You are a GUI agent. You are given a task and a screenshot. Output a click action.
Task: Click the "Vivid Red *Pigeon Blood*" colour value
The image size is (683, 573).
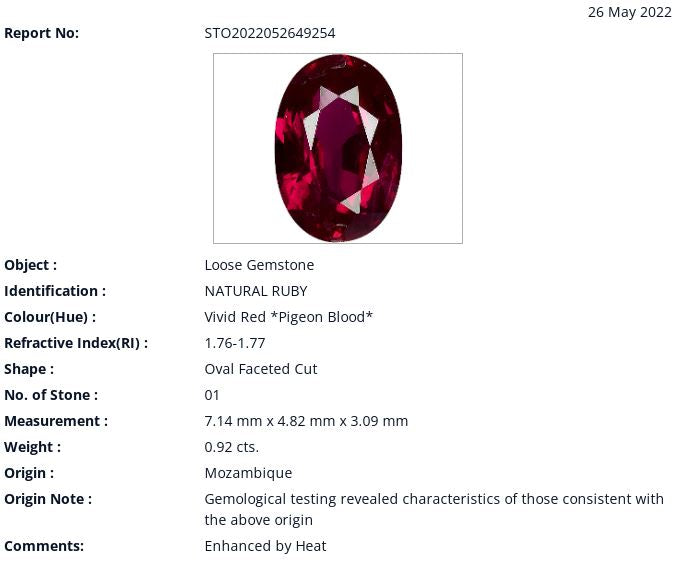(288, 317)
